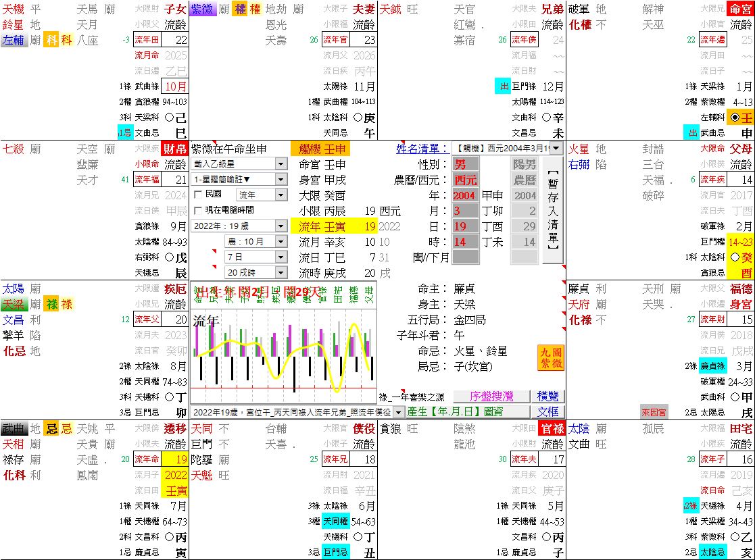Click the 文框 button
The width and height of the screenshot is (755, 560).
click(x=547, y=411)
